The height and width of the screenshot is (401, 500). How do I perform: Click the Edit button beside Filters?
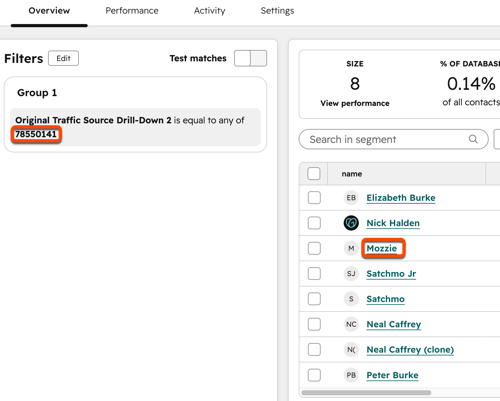[63, 58]
